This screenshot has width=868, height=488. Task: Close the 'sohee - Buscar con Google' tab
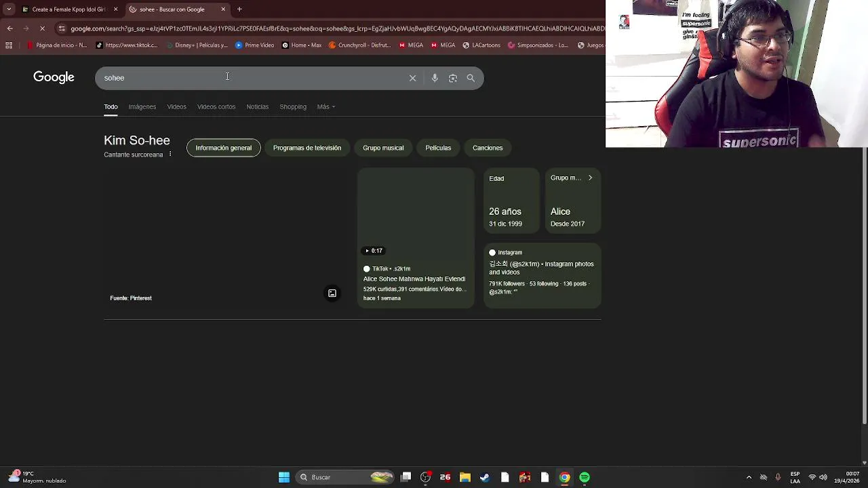(223, 9)
